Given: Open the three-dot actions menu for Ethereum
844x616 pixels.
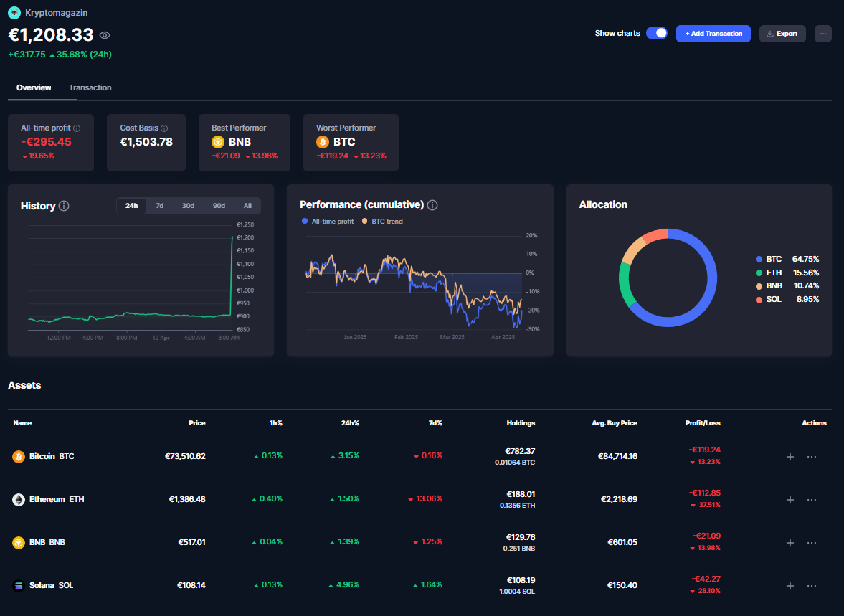Looking at the screenshot, I should 812,500.
